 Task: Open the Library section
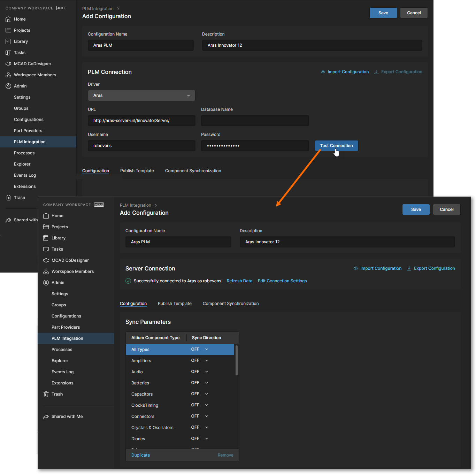(58, 238)
